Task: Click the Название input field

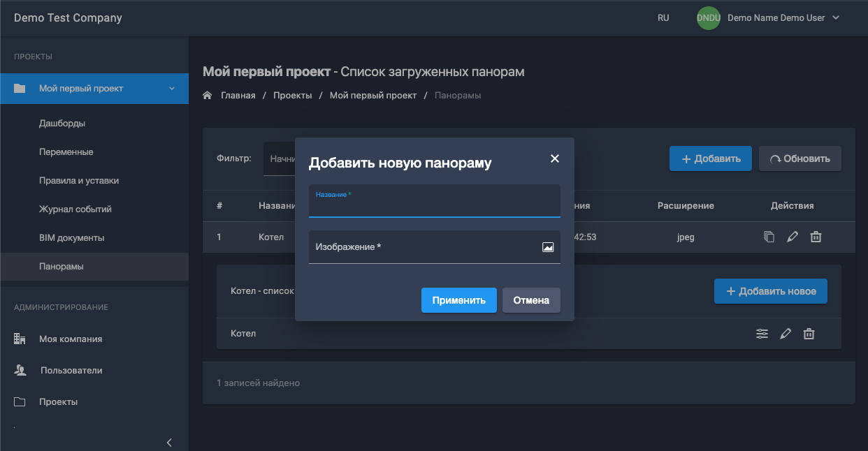Action: point(434,207)
